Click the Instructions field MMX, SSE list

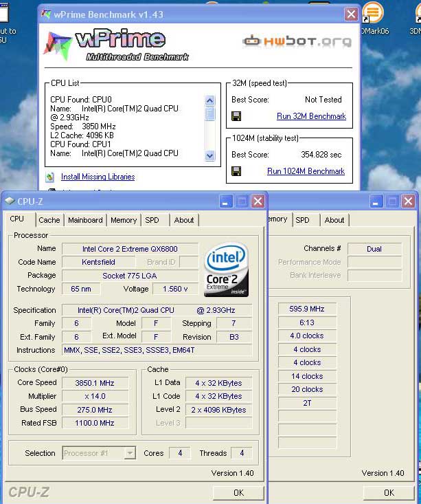[157, 350]
